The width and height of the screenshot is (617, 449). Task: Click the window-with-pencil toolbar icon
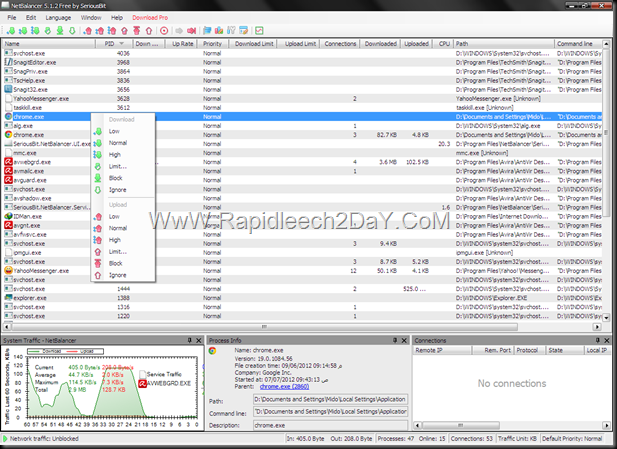click(244, 30)
